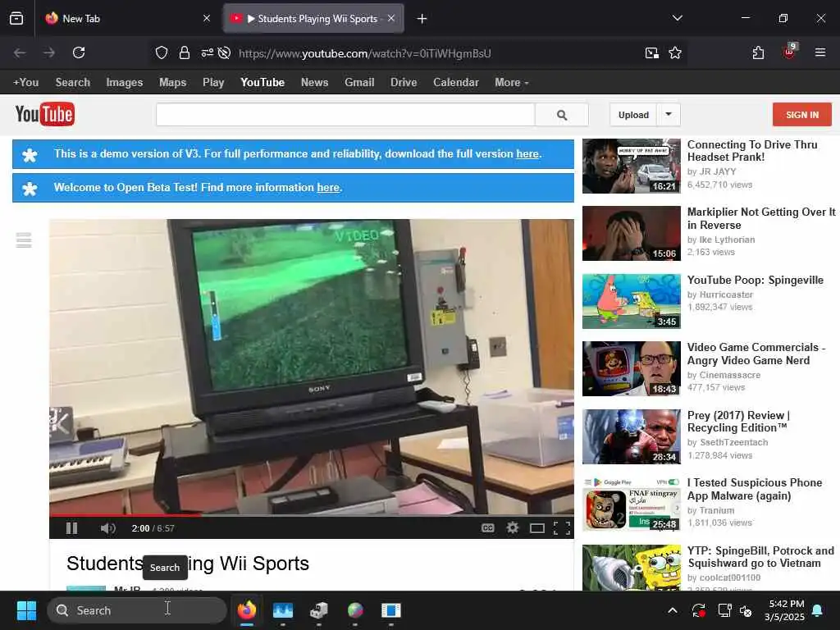
Task: Show hidden system tray icons chevron
Action: tap(673, 610)
